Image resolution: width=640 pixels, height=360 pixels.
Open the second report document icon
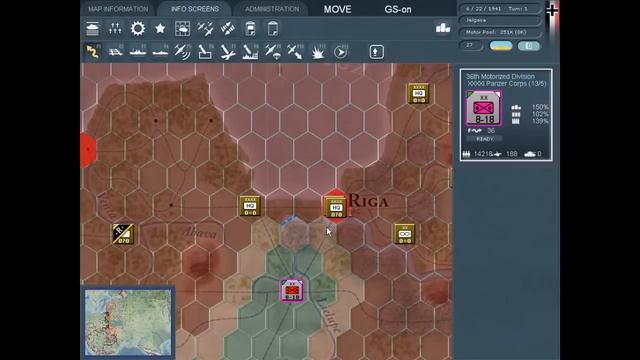point(273,29)
